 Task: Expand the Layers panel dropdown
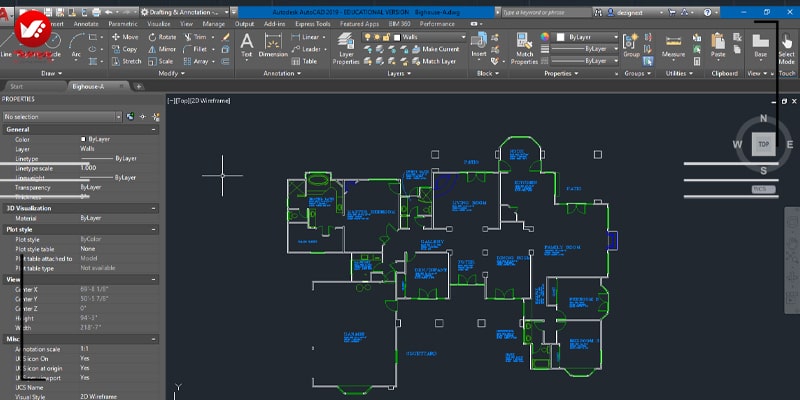tap(399, 73)
